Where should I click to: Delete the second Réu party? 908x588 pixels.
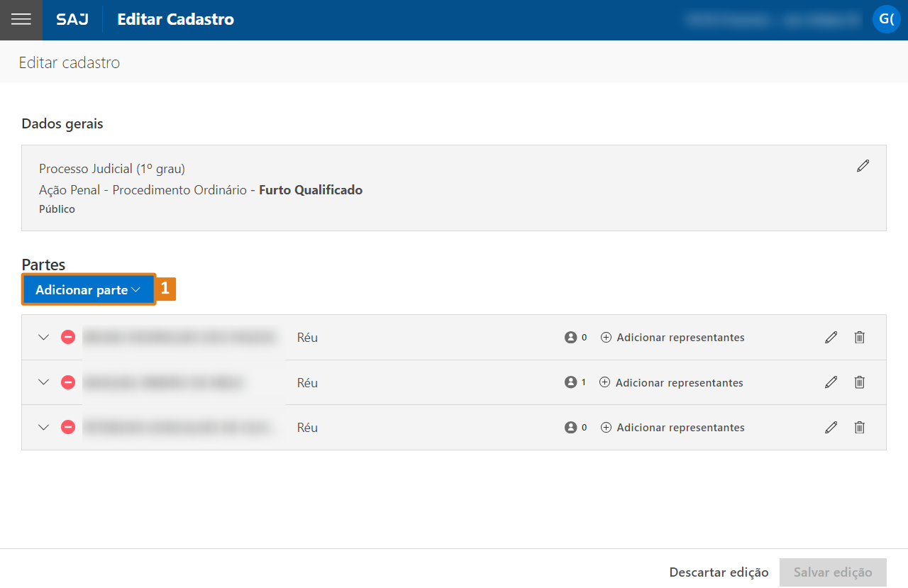(x=859, y=382)
